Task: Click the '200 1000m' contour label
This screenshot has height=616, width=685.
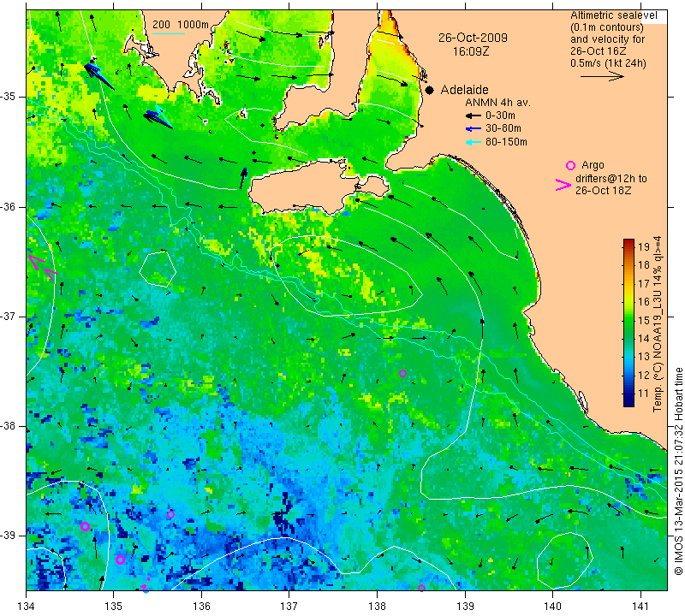Action: tap(181, 25)
